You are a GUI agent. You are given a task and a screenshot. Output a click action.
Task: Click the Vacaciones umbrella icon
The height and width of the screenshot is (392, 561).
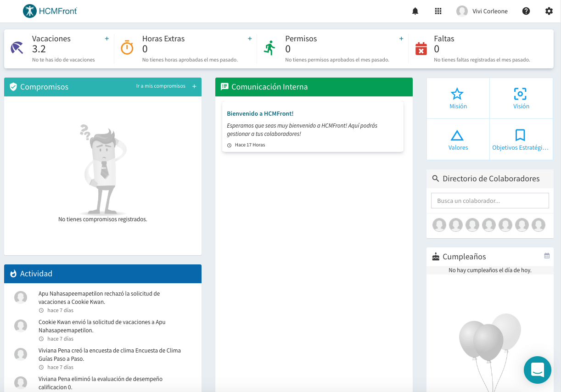(x=17, y=46)
